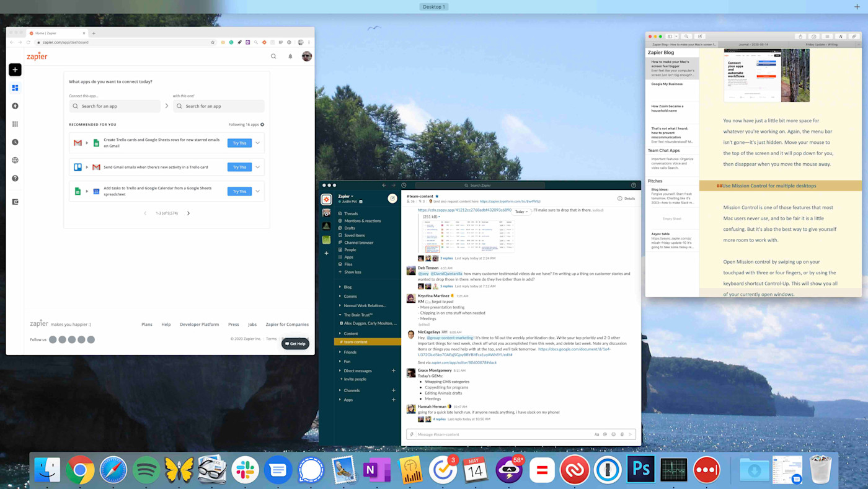This screenshot has height=489, width=868.
Task: Open the Dashboard icon in Zapier sidebar
Action: tap(15, 88)
